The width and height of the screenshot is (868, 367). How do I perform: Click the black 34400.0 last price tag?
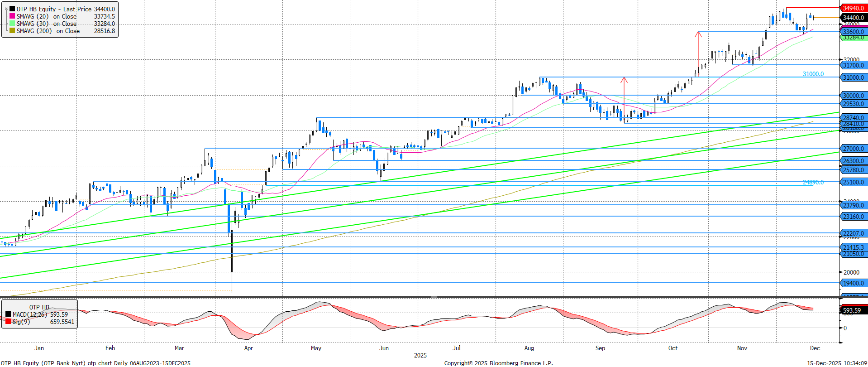coord(853,18)
